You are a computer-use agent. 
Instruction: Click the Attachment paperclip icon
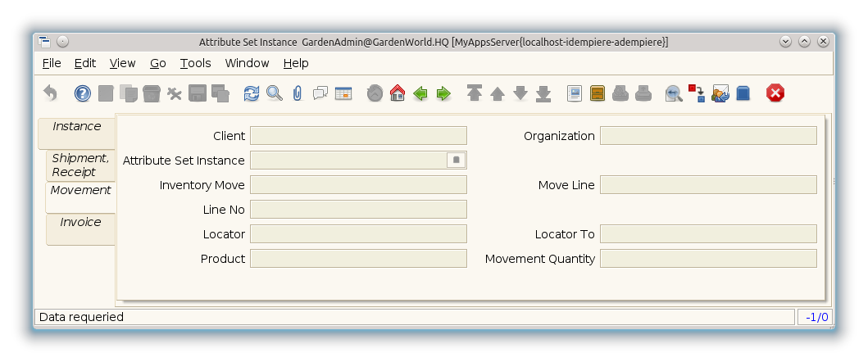[x=298, y=93]
